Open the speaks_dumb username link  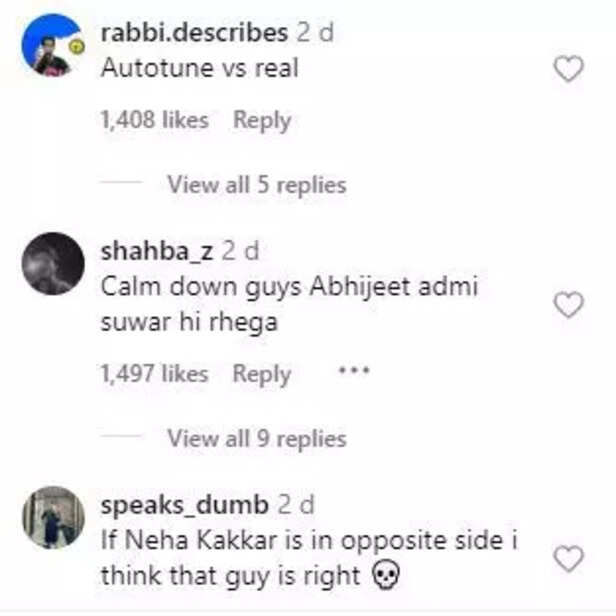click(x=185, y=505)
